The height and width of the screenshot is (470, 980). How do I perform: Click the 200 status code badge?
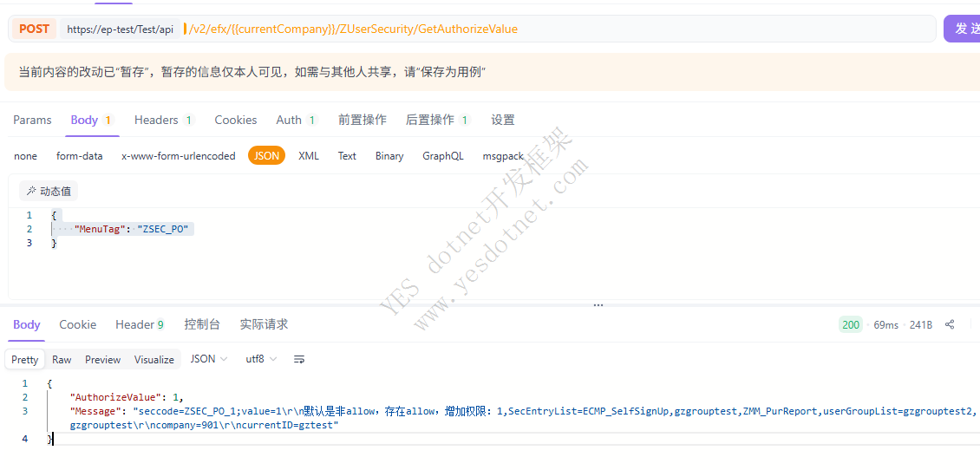coord(851,324)
